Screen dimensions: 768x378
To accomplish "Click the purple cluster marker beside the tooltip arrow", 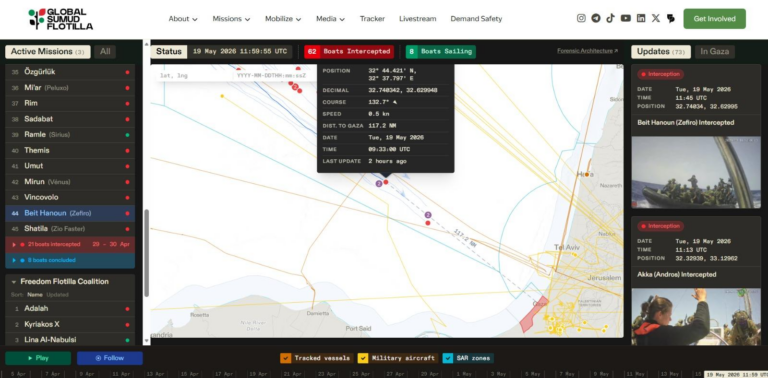I will 379,184.
